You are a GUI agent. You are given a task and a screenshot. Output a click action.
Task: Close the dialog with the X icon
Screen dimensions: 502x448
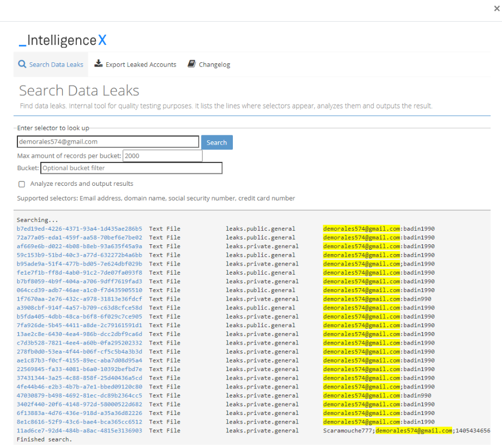497,9
